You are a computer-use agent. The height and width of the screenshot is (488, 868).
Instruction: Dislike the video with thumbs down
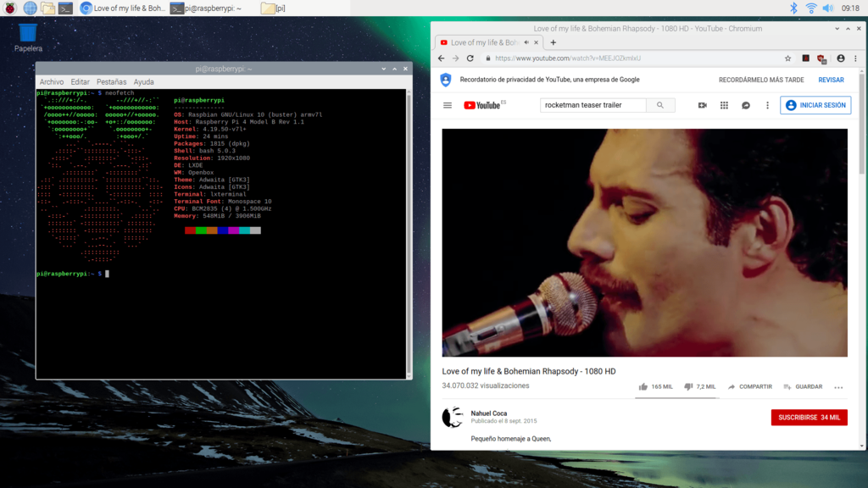click(689, 386)
